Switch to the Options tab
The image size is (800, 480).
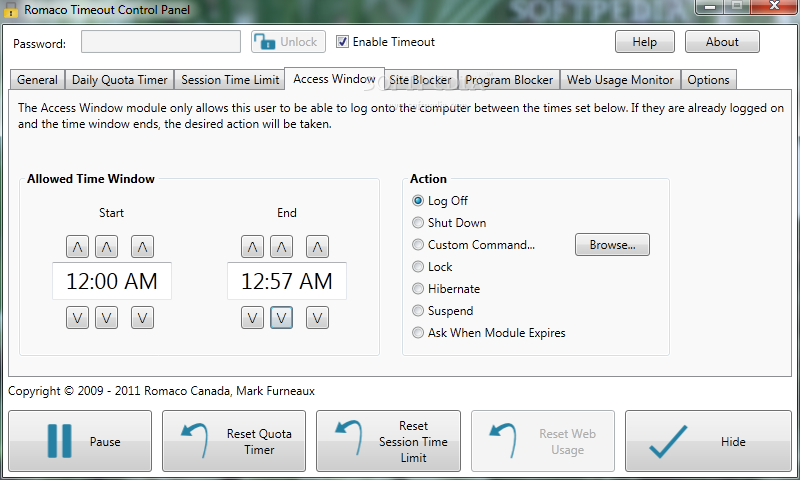(x=708, y=80)
